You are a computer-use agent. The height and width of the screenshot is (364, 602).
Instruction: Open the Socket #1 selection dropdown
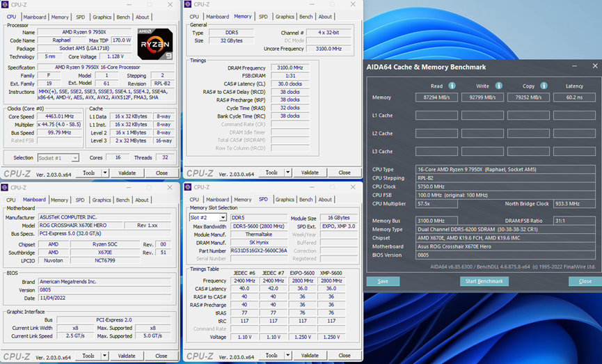pyautogui.click(x=75, y=158)
